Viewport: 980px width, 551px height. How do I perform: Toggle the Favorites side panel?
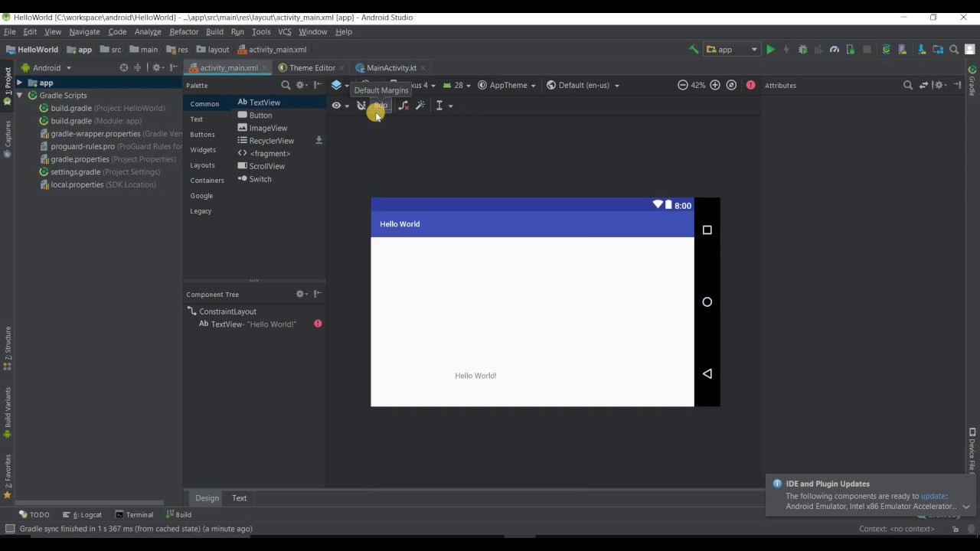8,476
